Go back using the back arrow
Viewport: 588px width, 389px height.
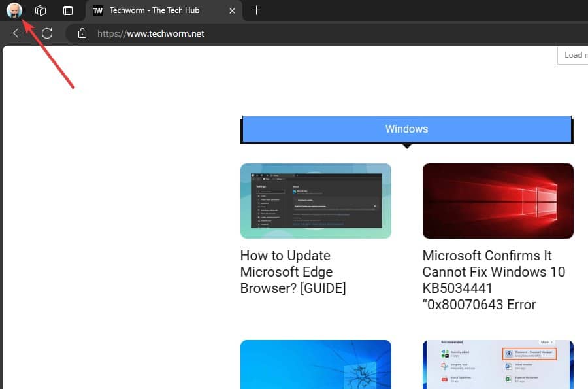pyautogui.click(x=18, y=33)
